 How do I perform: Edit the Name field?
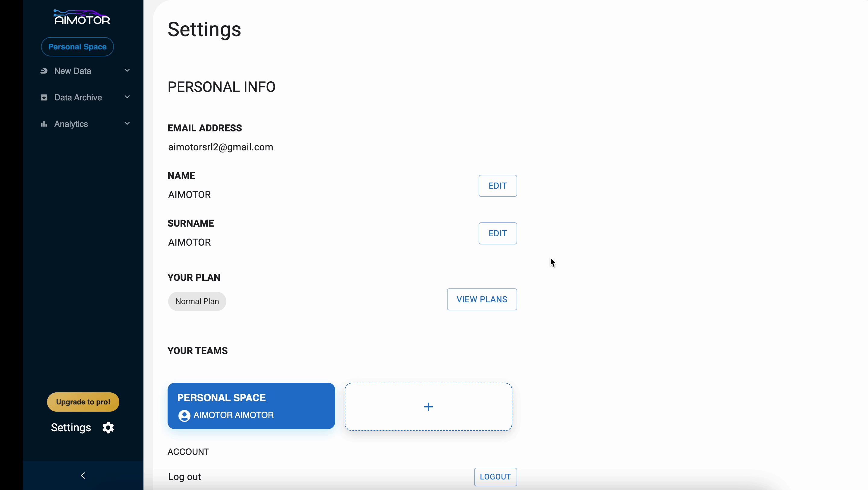(x=497, y=186)
